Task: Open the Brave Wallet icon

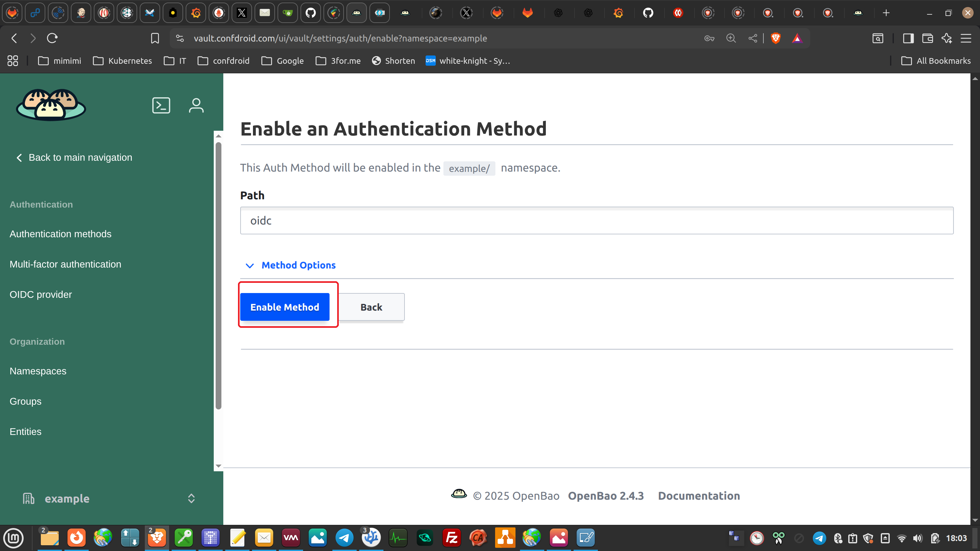Action: pos(927,38)
